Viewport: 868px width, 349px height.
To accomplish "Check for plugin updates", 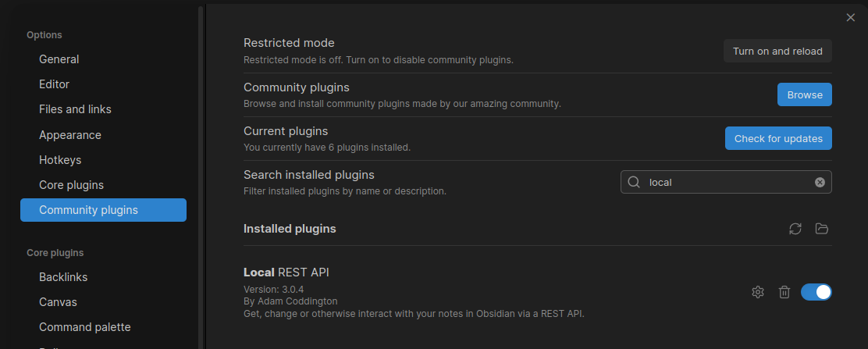I will tap(778, 138).
